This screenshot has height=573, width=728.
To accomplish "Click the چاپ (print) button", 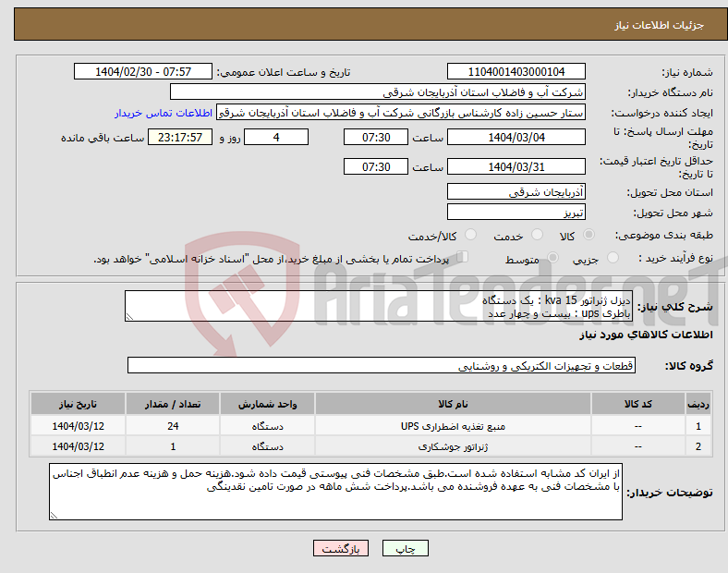I will [405, 548].
